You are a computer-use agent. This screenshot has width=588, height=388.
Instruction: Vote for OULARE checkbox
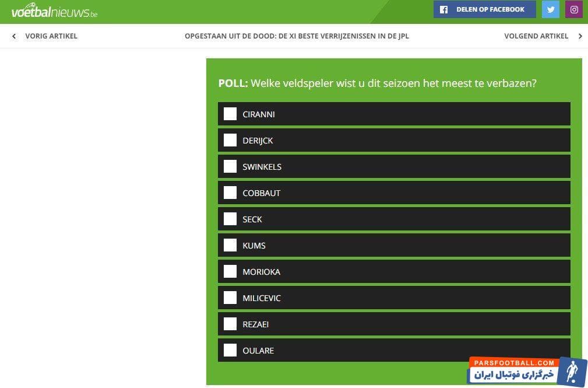(x=230, y=350)
